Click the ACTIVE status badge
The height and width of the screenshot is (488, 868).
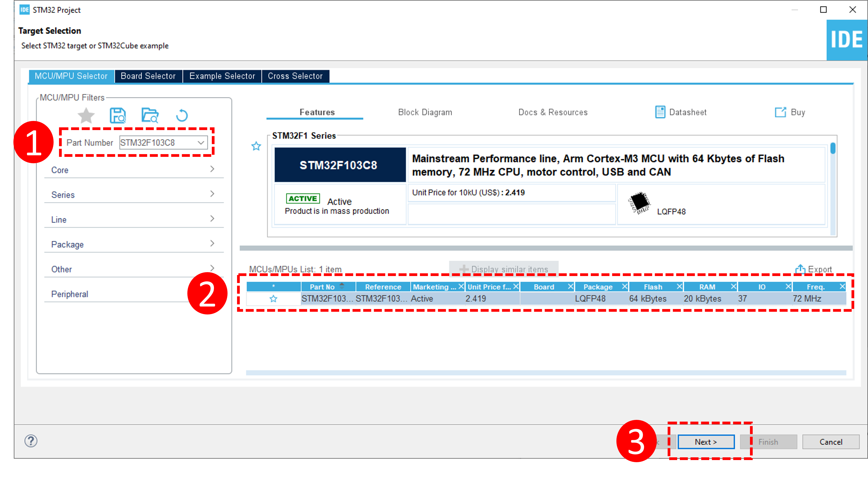point(303,199)
